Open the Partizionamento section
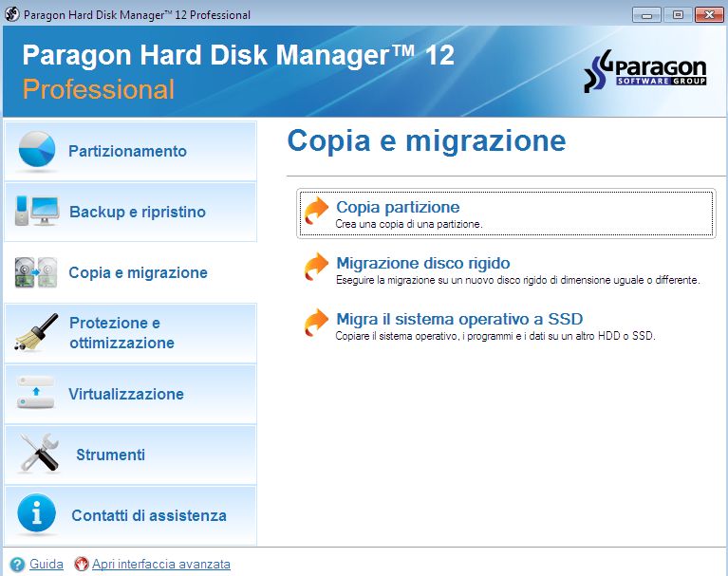Viewport: 728px width, 576px height. click(130, 151)
